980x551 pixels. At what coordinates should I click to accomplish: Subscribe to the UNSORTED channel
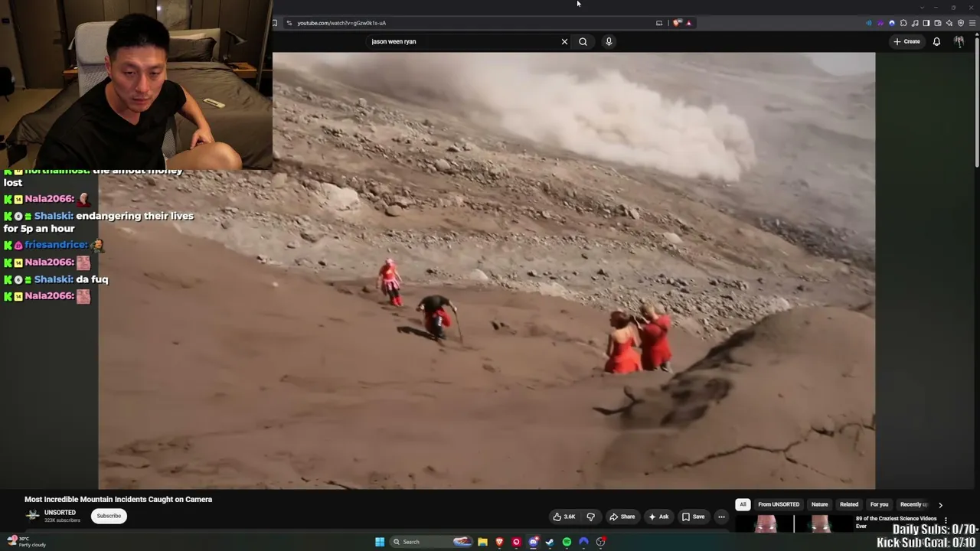pos(109,516)
